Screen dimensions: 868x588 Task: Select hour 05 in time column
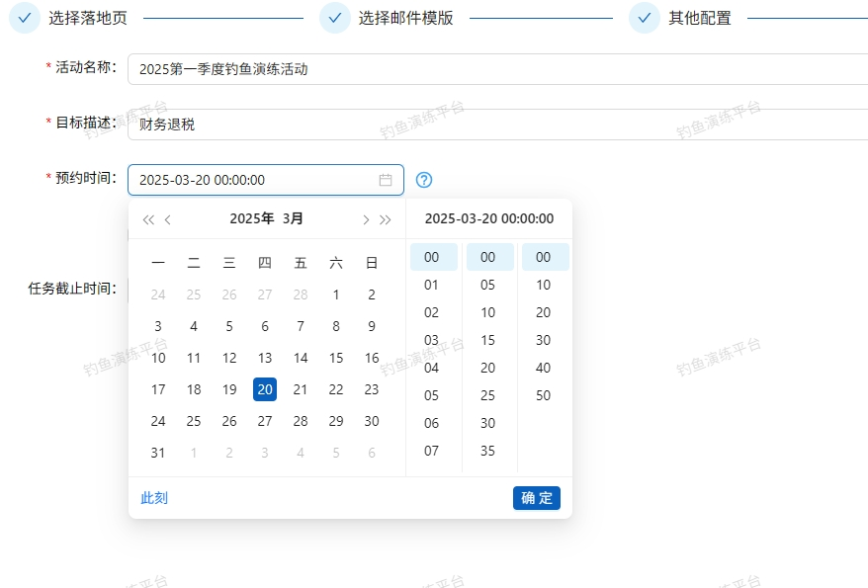click(431, 395)
